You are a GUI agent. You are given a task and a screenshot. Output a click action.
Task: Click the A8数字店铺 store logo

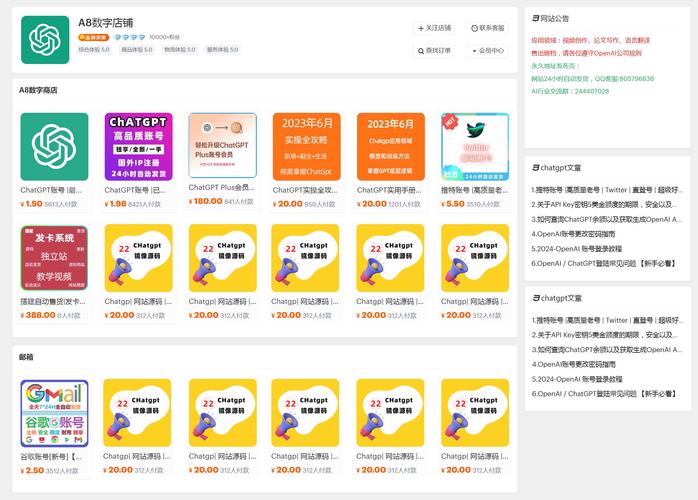tap(46, 39)
